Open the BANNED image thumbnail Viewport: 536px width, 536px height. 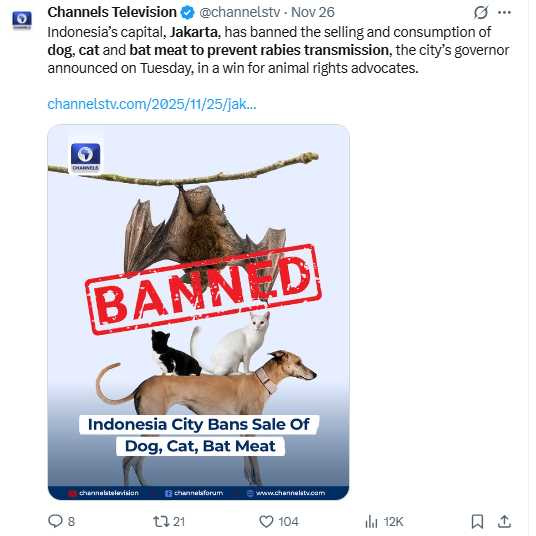point(198,312)
